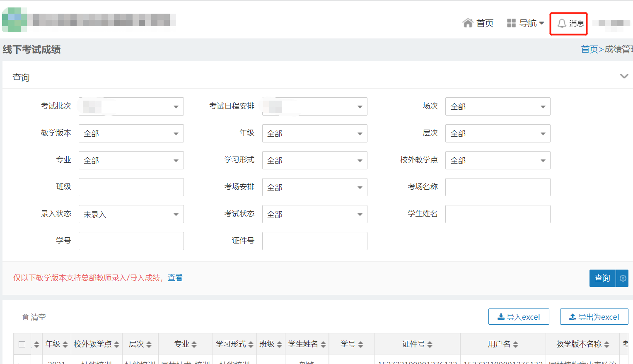This screenshot has width=633, height=364.
Task: Export results with 导出为excel button
Action: click(594, 317)
